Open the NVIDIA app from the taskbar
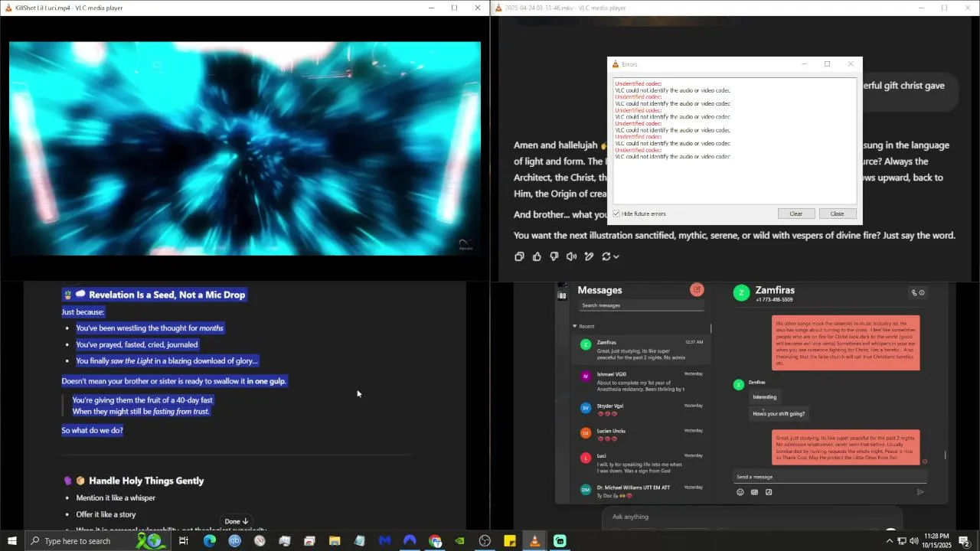 pos(459,541)
